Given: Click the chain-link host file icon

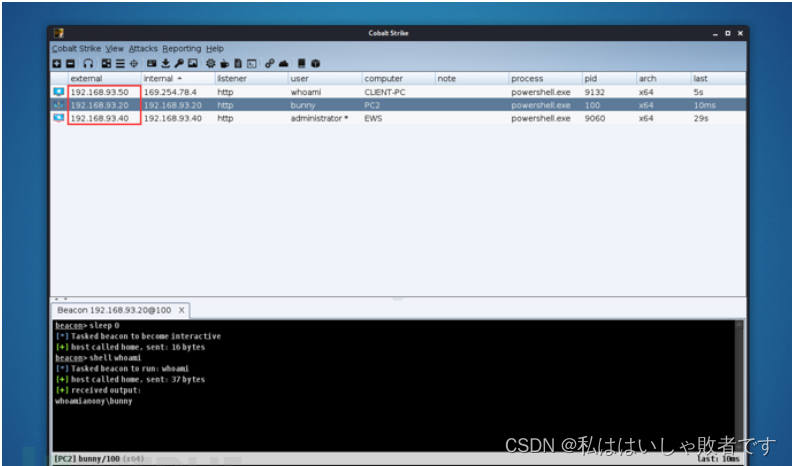Looking at the screenshot, I should pos(270,64).
